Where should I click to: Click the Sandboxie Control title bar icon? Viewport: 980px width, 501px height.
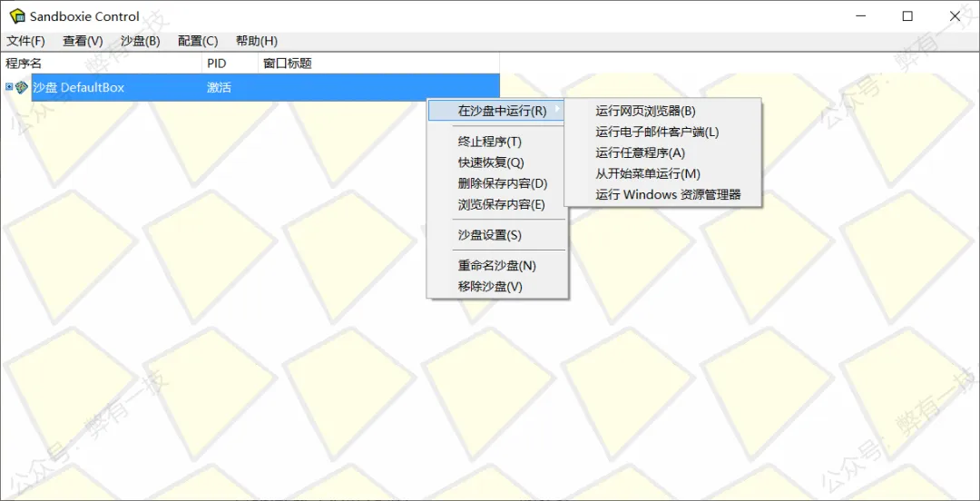click(17, 16)
